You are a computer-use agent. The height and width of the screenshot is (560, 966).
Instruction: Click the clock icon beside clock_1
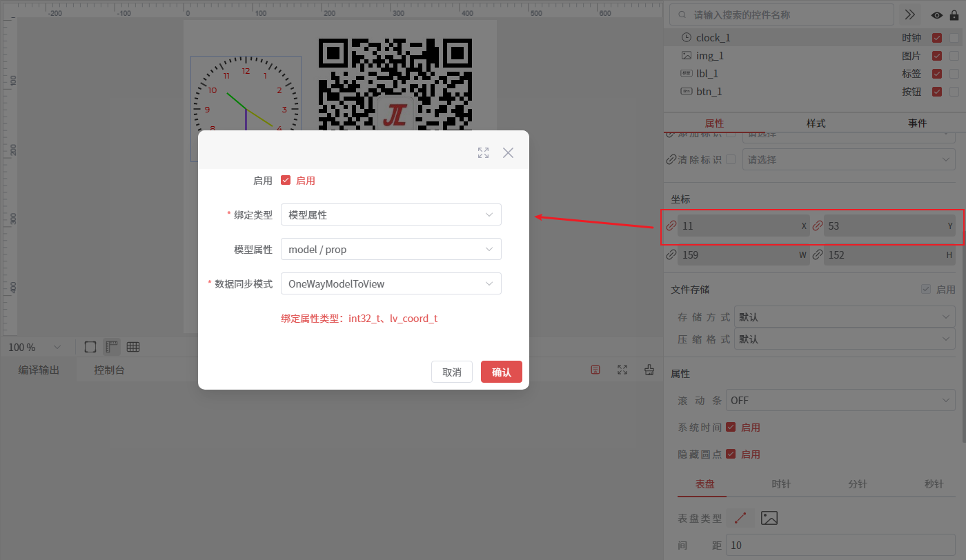click(686, 37)
